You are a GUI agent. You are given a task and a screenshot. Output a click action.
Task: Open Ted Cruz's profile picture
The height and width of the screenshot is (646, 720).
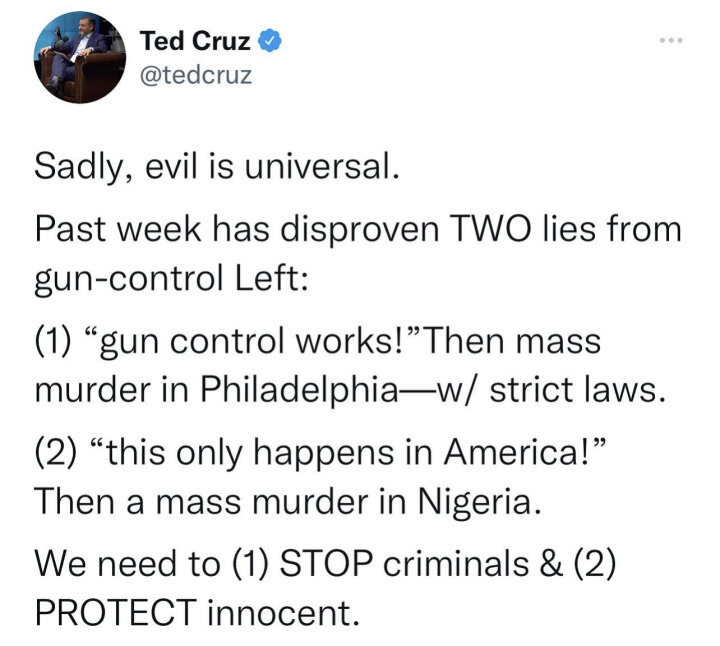tap(80, 57)
